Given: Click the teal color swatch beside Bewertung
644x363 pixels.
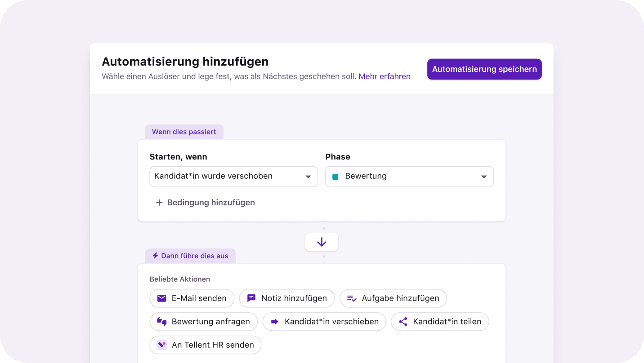Looking at the screenshot, I should (x=335, y=177).
